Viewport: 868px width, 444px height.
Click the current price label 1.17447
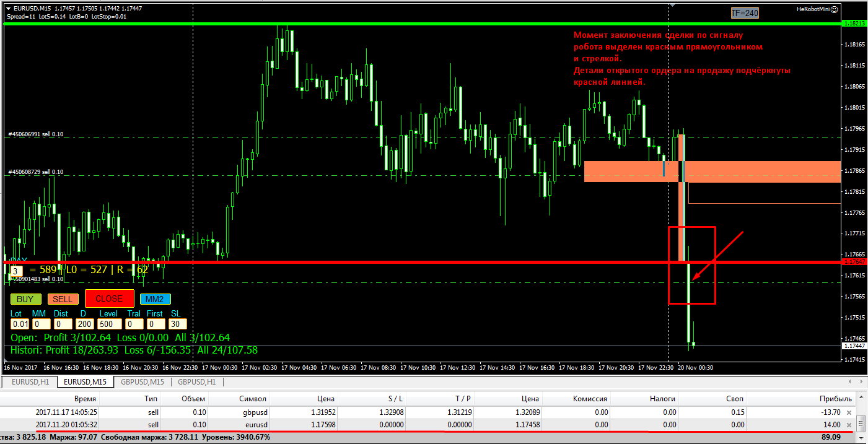tap(854, 346)
